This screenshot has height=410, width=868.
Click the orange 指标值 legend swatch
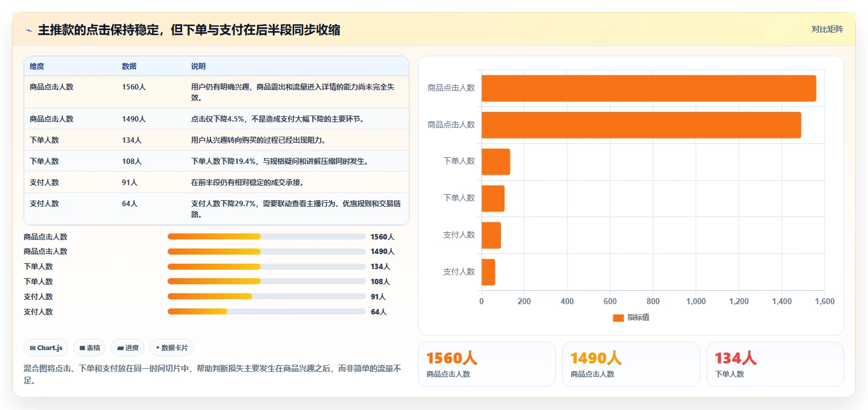click(x=618, y=317)
